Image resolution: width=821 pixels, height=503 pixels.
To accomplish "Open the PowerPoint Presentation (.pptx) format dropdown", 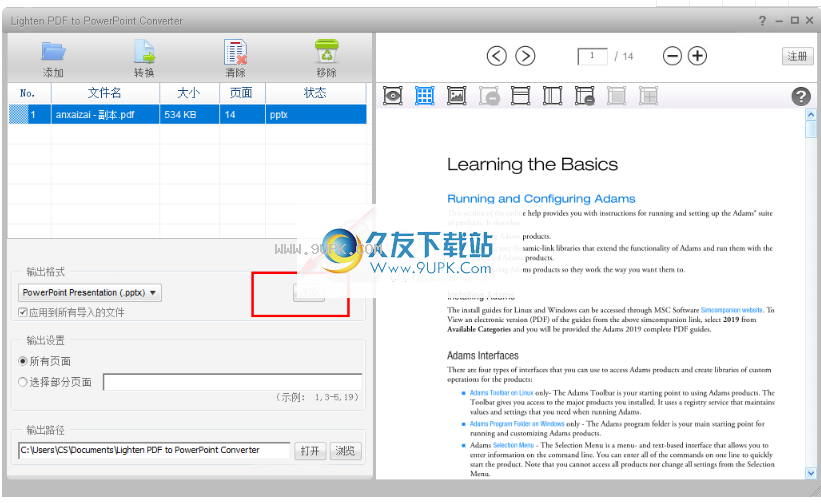I will (90, 293).
